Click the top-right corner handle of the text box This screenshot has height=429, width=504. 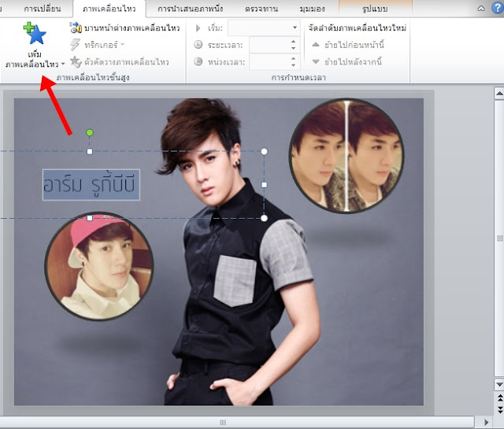pyautogui.click(x=264, y=151)
